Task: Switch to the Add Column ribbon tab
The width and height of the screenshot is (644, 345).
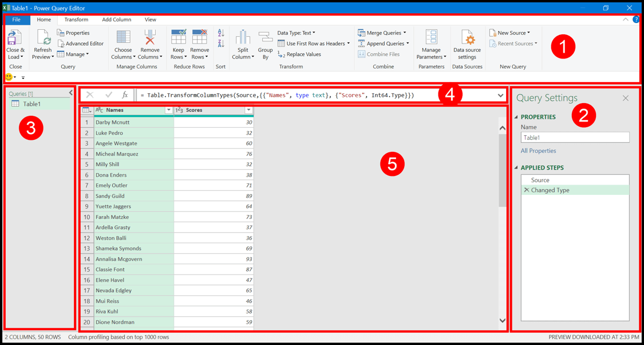Action: click(x=117, y=19)
